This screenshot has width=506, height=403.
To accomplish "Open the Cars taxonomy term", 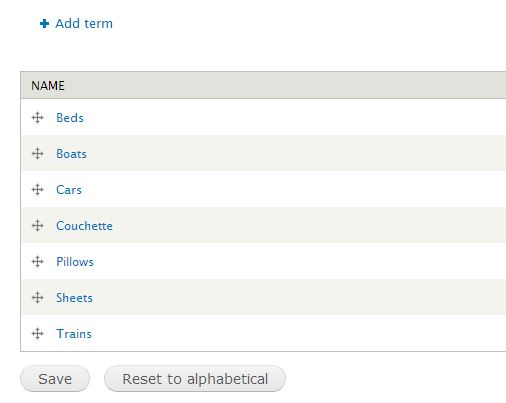I will pyautogui.click(x=69, y=190).
